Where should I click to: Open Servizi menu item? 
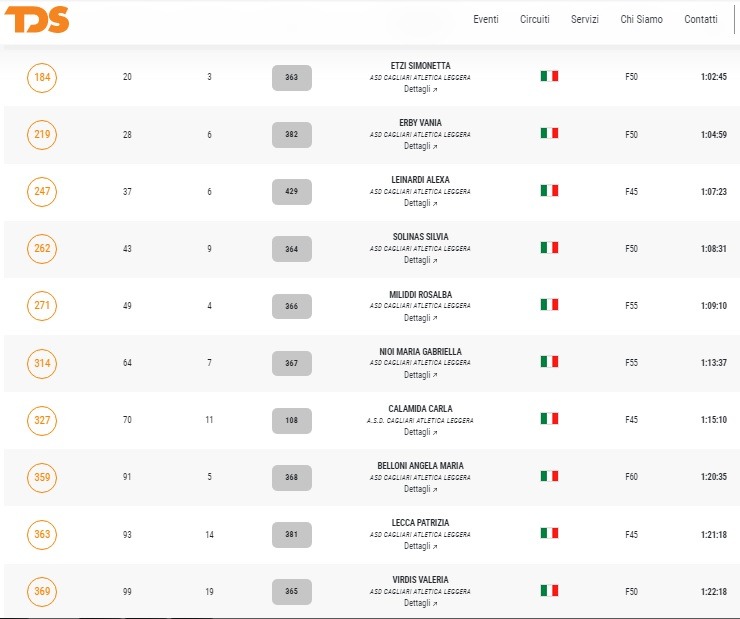click(585, 19)
